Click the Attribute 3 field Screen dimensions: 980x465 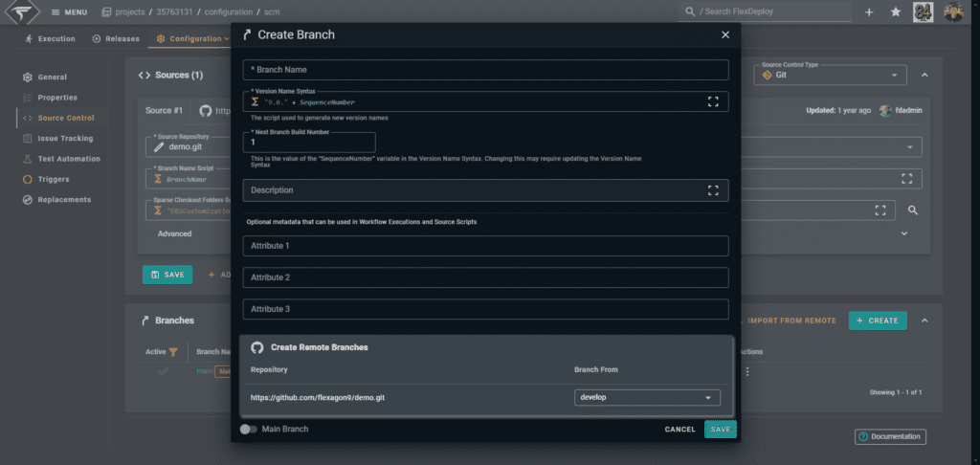click(485, 309)
